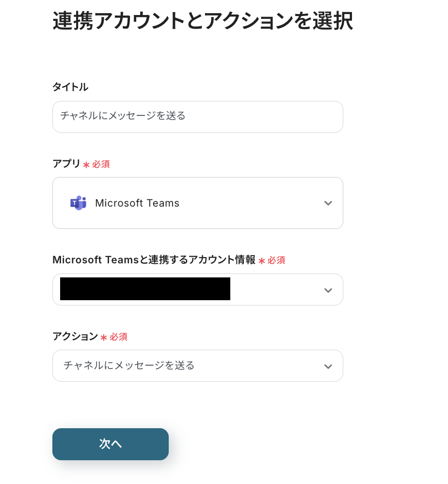Expand the アプリ dropdown chevron
The height and width of the screenshot is (484, 448).
point(328,203)
